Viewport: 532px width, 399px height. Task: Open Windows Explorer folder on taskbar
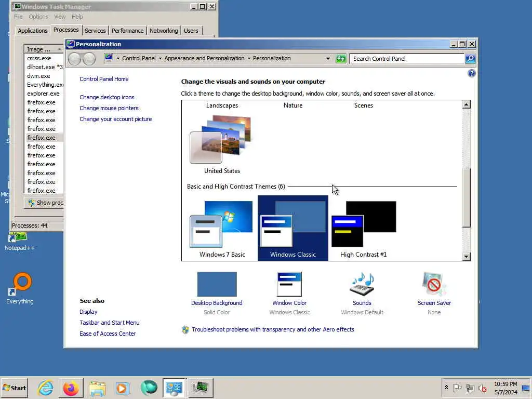pos(97,388)
